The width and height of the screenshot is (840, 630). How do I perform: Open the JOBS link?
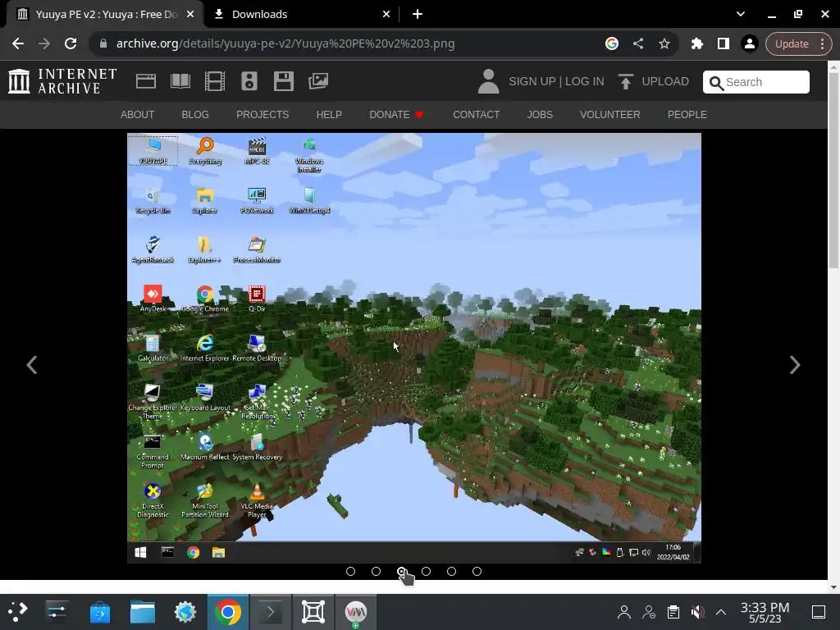[x=540, y=115]
